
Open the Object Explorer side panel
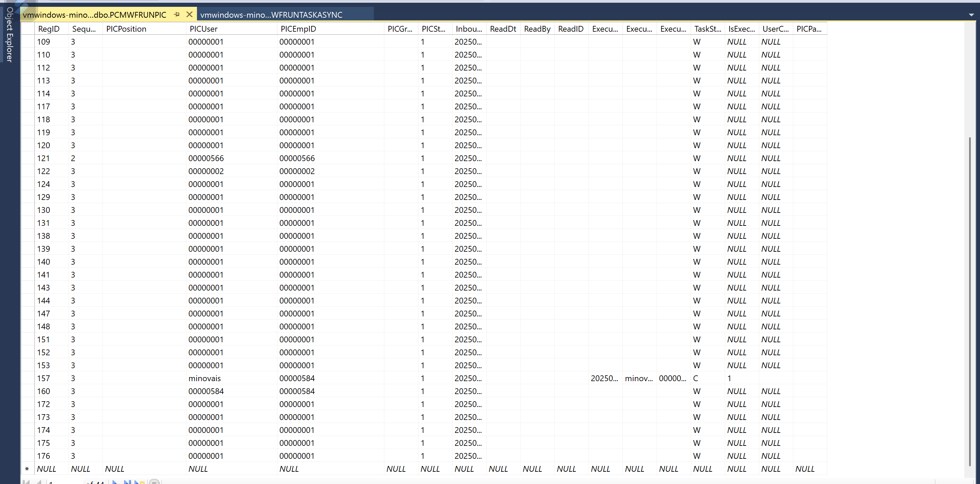(10, 34)
